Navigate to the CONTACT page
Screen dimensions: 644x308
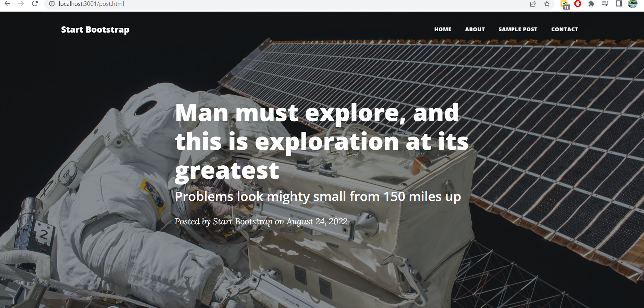pyautogui.click(x=565, y=29)
